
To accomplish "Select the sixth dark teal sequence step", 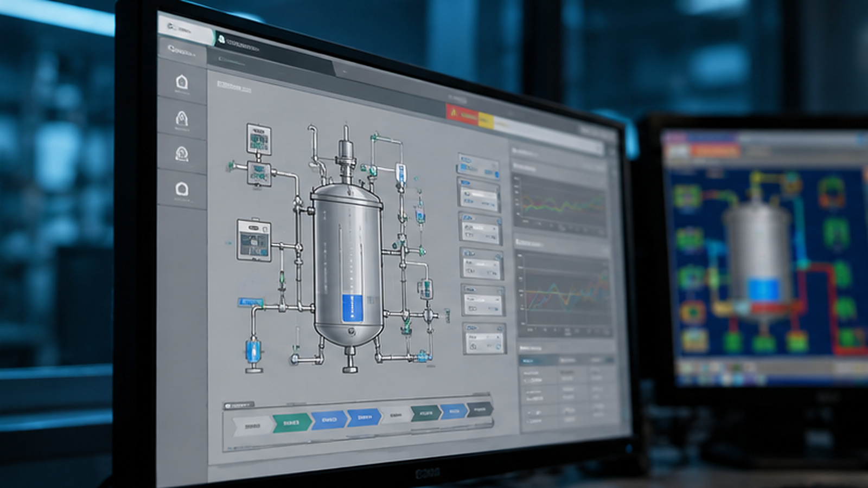I will tap(426, 413).
